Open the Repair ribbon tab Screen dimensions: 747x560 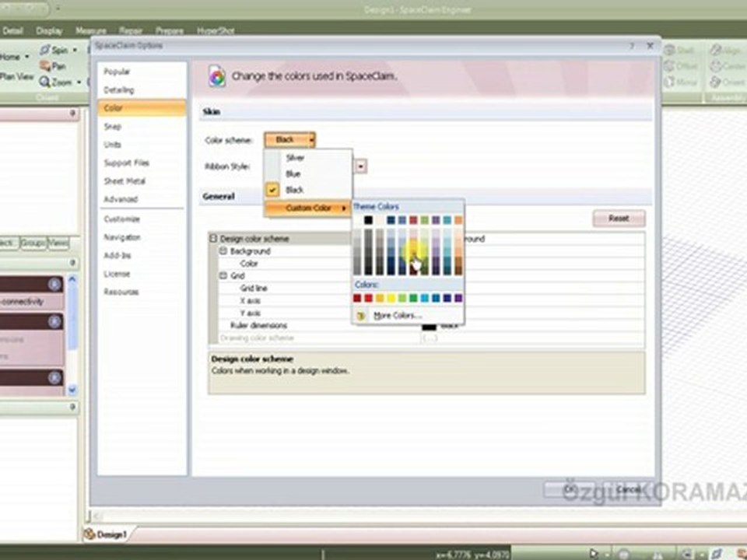point(131,31)
